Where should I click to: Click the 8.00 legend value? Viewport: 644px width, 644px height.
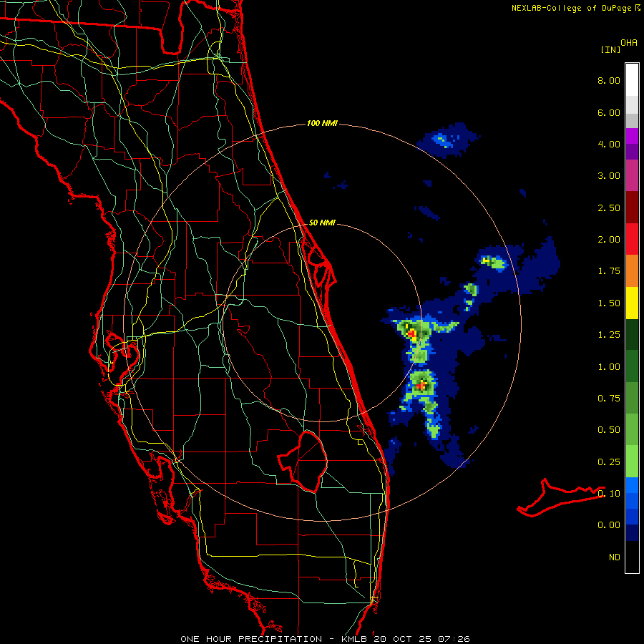609,80
